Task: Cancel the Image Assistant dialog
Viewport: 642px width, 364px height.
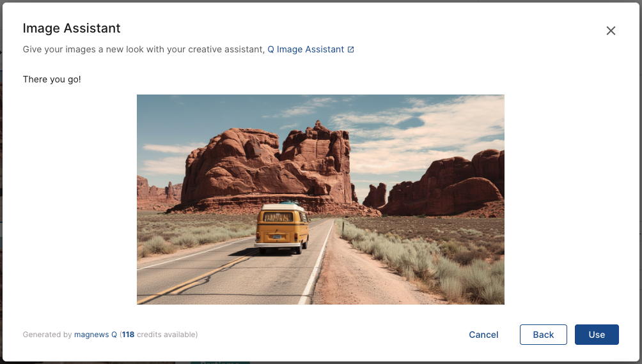Action: (483, 335)
